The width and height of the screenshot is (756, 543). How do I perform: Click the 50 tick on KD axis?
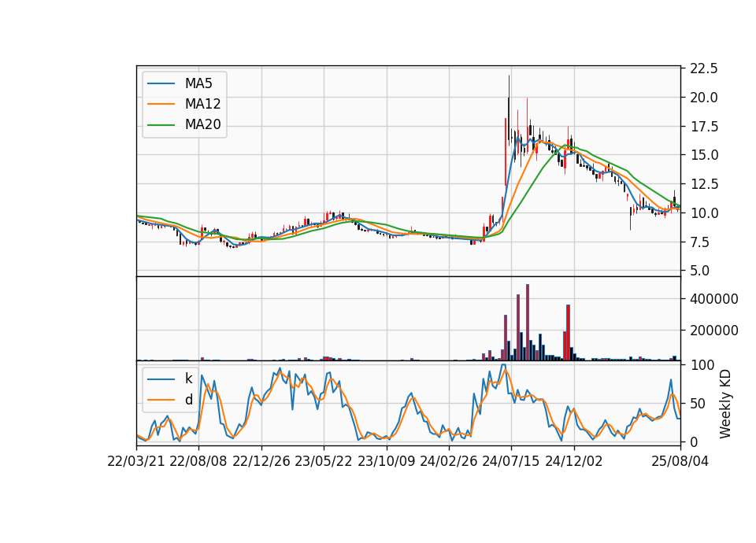click(698, 404)
